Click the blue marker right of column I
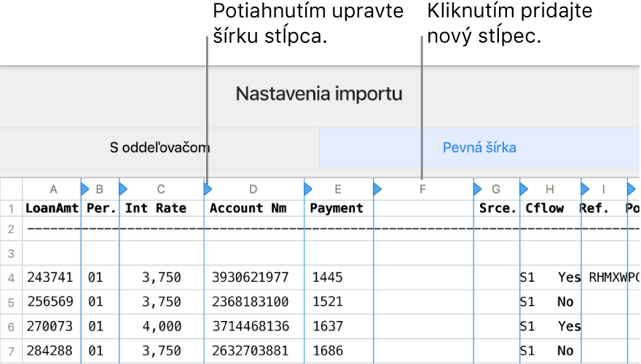This screenshot has height=364, width=641. click(631, 189)
